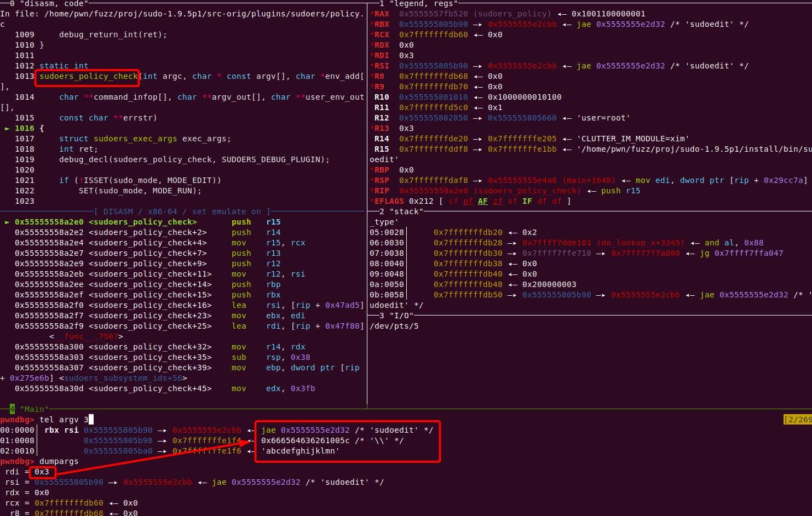Click the /dev/pts/5 text in I/O pane
The height and width of the screenshot is (516, 812).
tap(394, 326)
